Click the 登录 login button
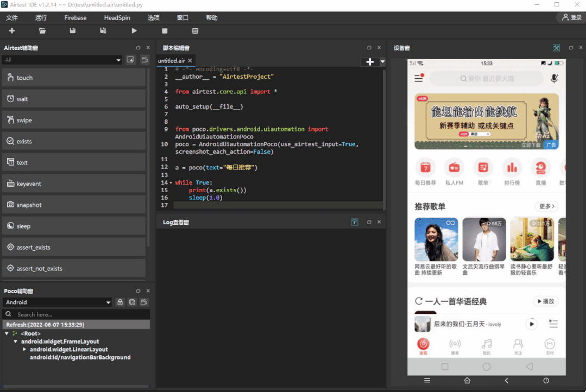Image resolution: width=586 pixels, height=392 pixels. pos(572,17)
